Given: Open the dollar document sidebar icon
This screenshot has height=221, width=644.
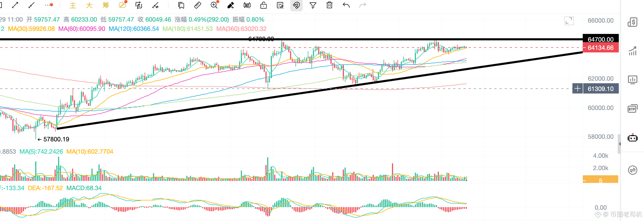Looking at the screenshot, I should click(x=633, y=22).
